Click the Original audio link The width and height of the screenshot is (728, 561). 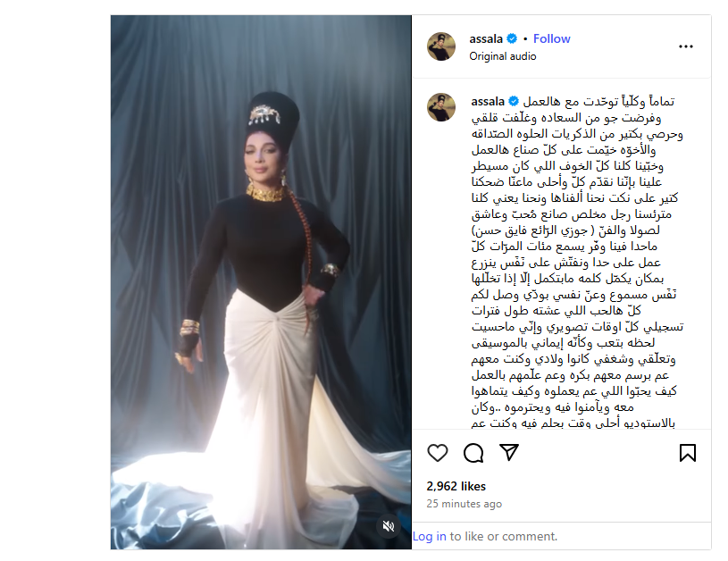502,56
